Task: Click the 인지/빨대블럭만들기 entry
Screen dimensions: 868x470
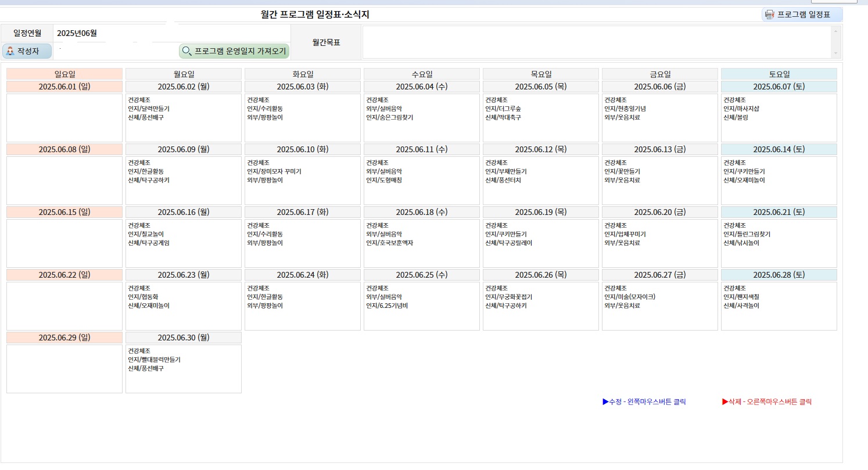Action: [154, 360]
